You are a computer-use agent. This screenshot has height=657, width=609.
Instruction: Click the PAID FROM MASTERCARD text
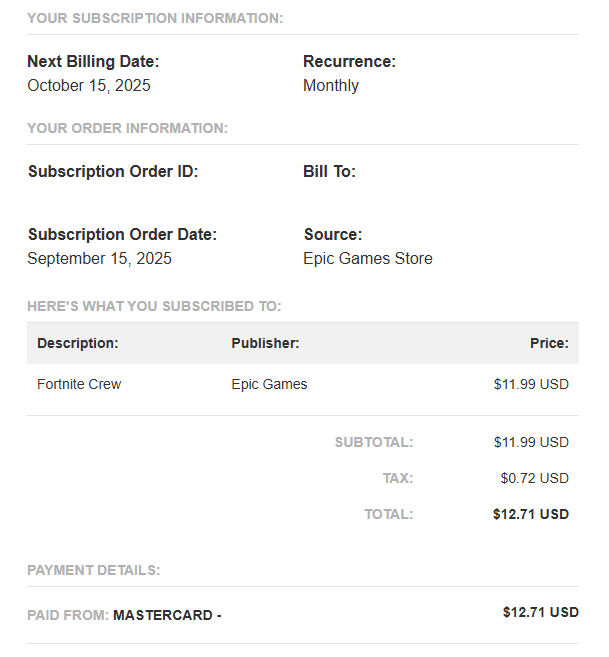[124, 615]
